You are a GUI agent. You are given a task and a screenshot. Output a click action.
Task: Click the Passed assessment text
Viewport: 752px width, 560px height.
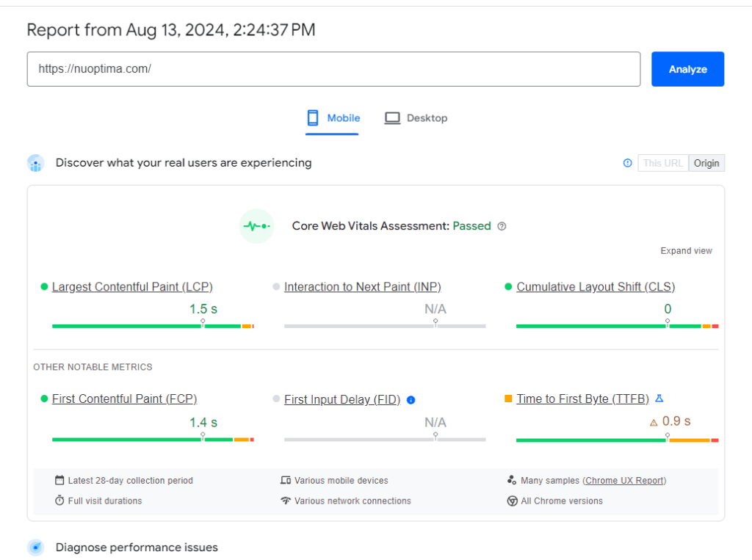tap(472, 226)
